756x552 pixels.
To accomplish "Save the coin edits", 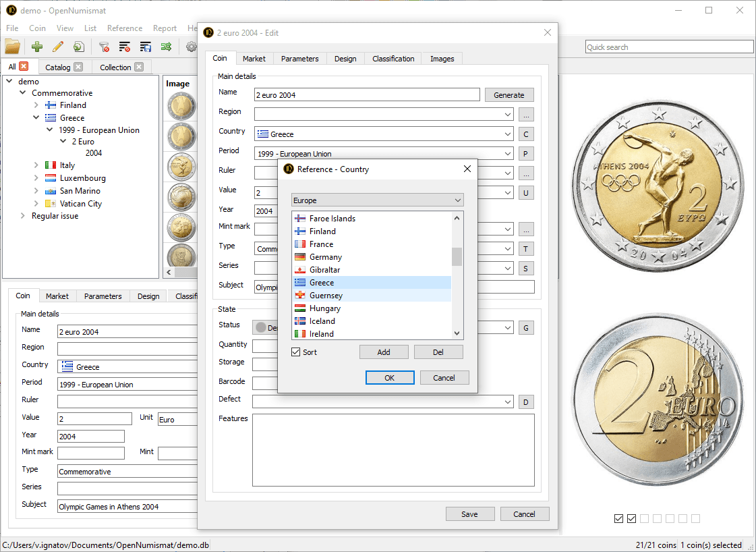I will click(x=470, y=514).
